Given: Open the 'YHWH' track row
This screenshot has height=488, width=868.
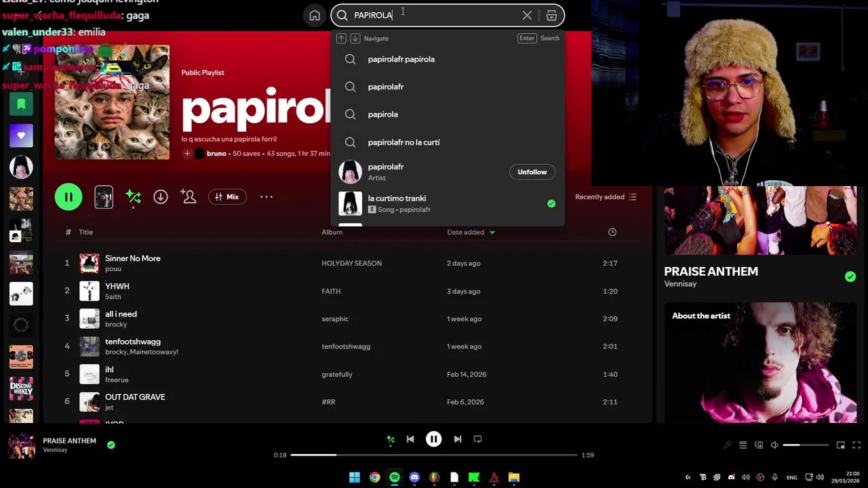Looking at the screenshot, I should pyautogui.click(x=346, y=291).
